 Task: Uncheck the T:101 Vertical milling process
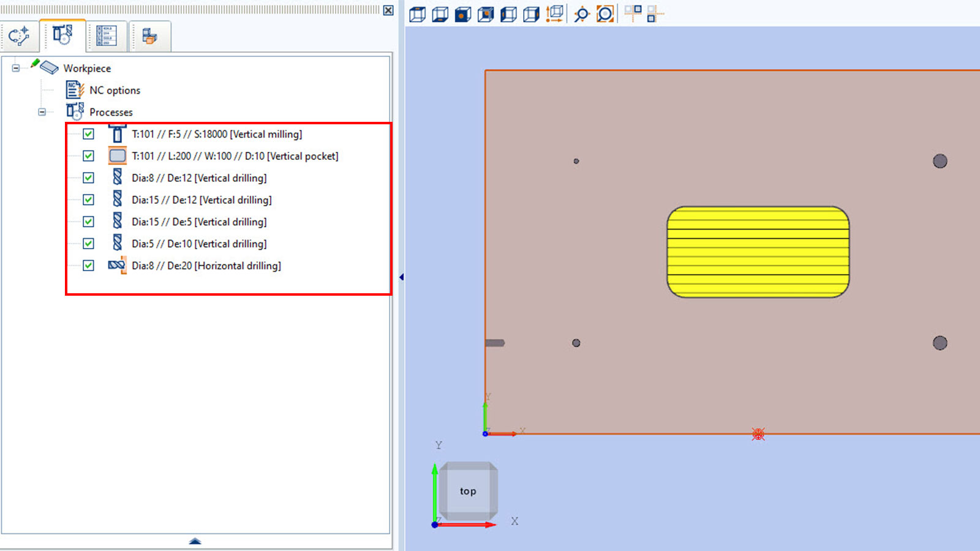click(x=88, y=134)
